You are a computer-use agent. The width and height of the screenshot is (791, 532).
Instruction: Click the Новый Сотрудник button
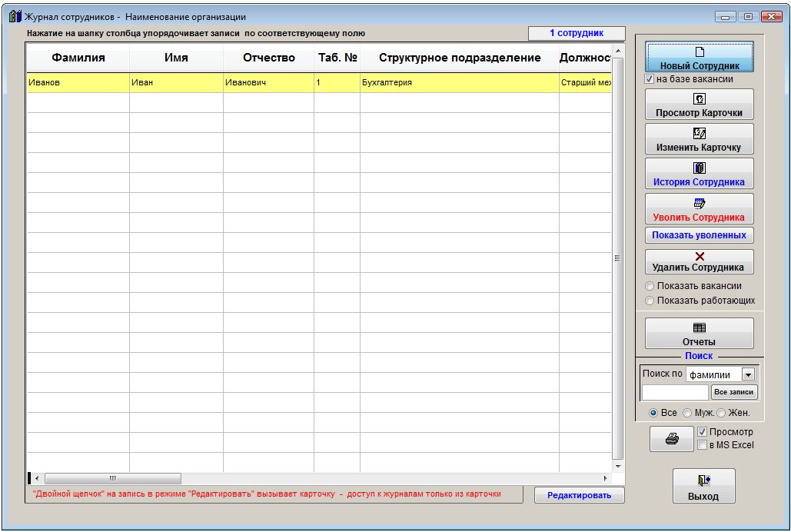699,57
